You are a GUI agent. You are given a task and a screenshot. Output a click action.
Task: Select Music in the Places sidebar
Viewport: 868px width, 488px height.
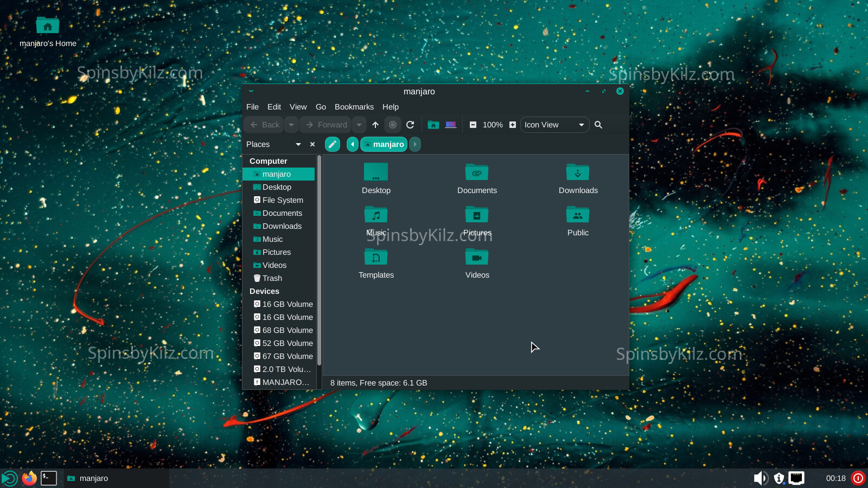pos(279,239)
